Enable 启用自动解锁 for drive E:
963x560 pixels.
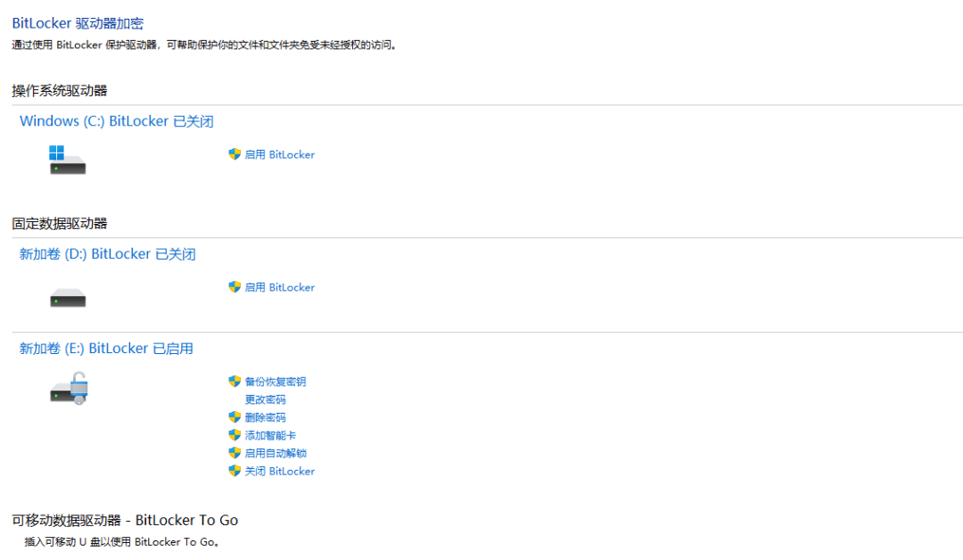point(276,453)
